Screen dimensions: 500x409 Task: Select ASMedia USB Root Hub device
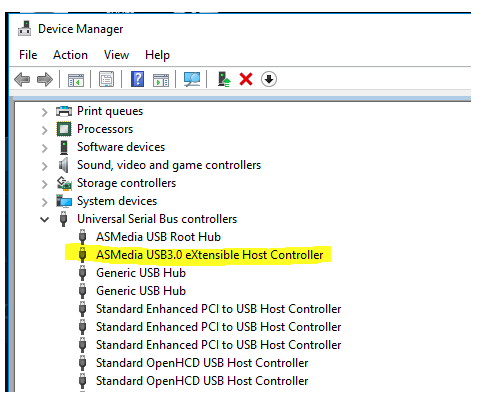tap(158, 237)
